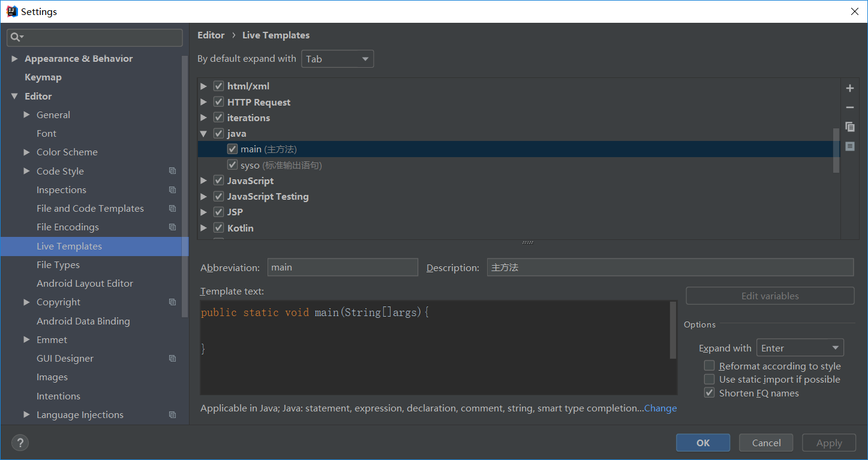Click the search magnifier icon

(x=16, y=37)
